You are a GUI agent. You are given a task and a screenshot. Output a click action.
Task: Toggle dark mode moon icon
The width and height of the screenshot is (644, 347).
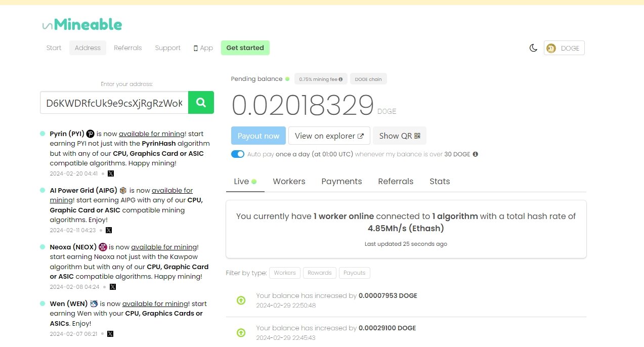point(533,48)
